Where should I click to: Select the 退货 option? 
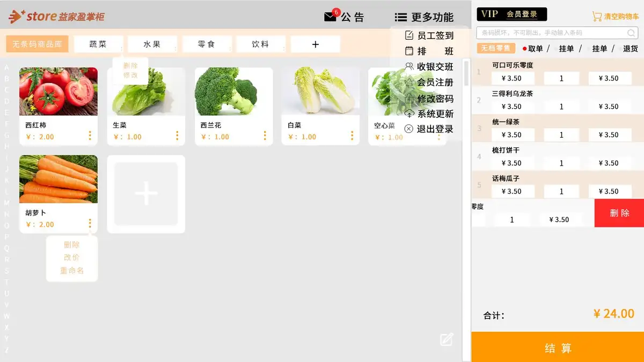[x=631, y=49]
